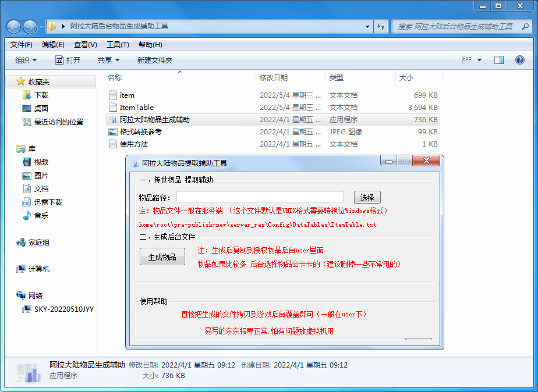Expand the address bar history dropdown
Image resolution: width=538 pixels, height=392 pixels.
(x=367, y=26)
